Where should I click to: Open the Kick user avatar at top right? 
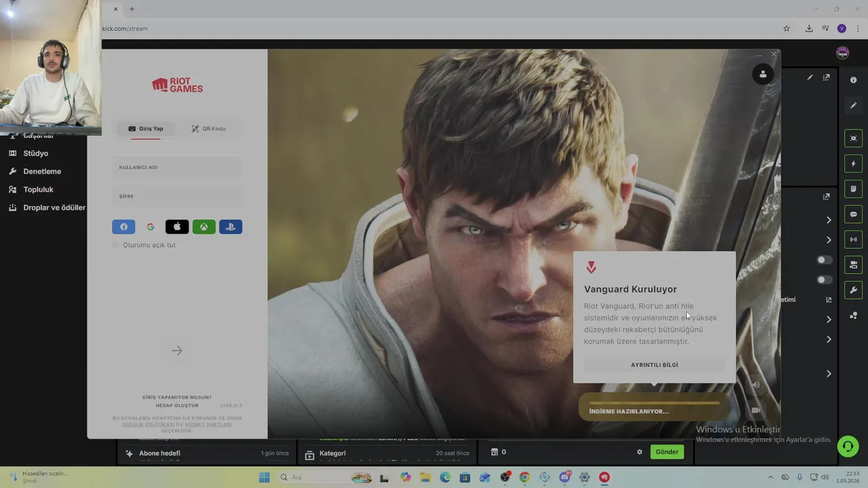[843, 53]
